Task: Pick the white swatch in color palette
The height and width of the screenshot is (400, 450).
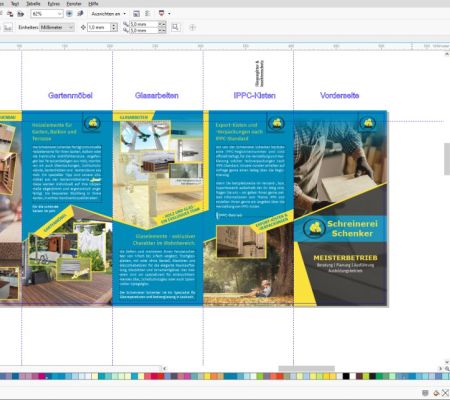Action: (352, 376)
